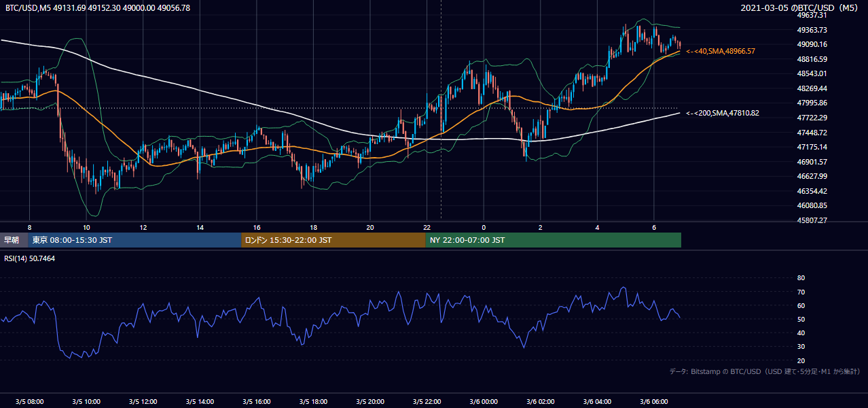The image size is (868, 408).
Task: Click hour label 16 under the price chart
Action: 257,227
